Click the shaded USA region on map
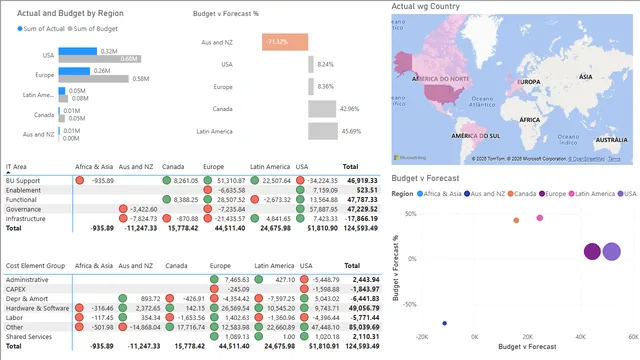Viewport: 640px width, 360px height. click(x=443, y=94)
